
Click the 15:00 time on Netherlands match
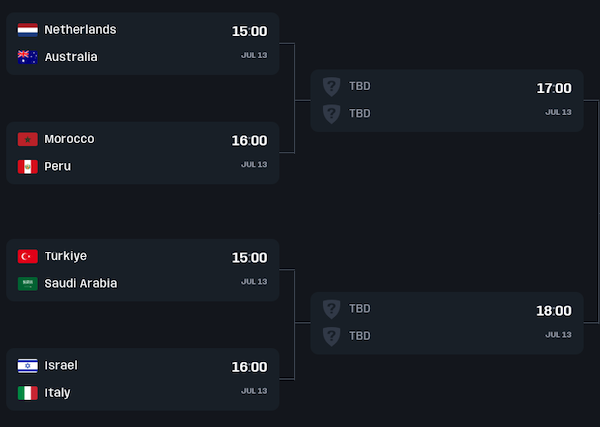click(x=249, y=31)
